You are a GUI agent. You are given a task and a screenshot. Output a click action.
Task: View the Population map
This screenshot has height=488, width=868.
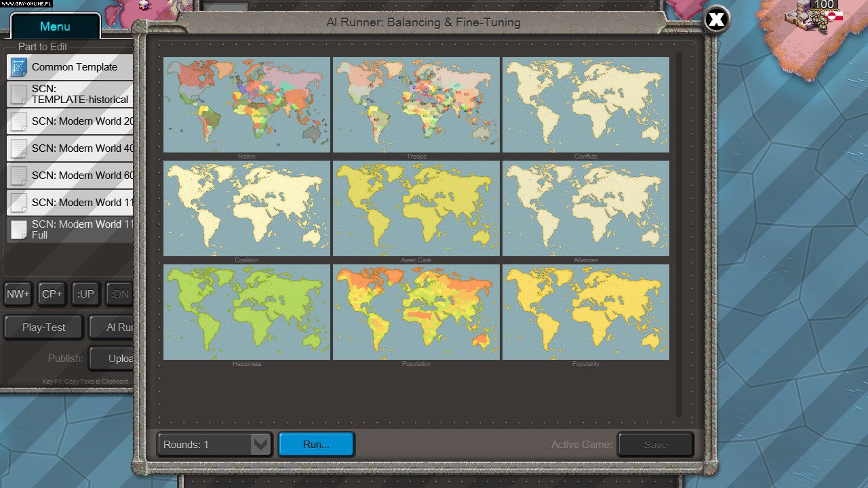pos(416,311)
